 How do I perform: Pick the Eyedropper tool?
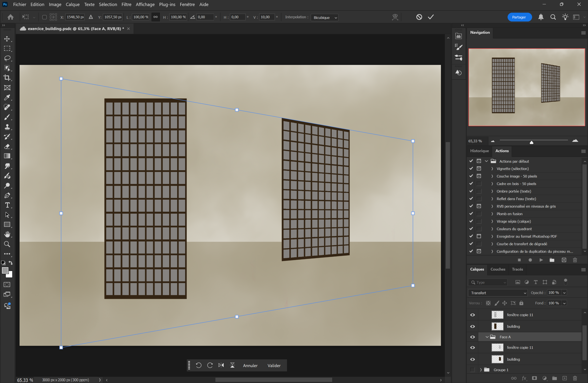coord(7,97)
